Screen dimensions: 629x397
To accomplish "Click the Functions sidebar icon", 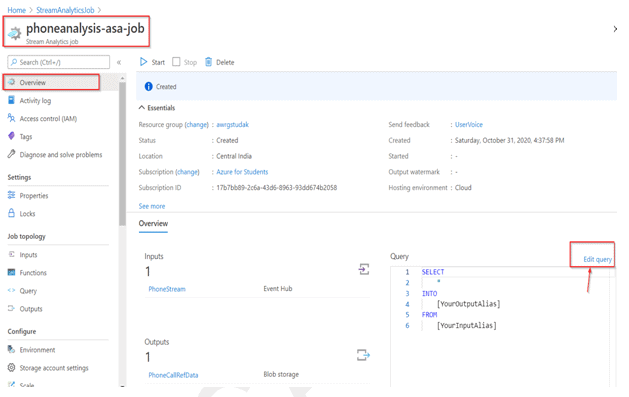I will tap(12, 272).
